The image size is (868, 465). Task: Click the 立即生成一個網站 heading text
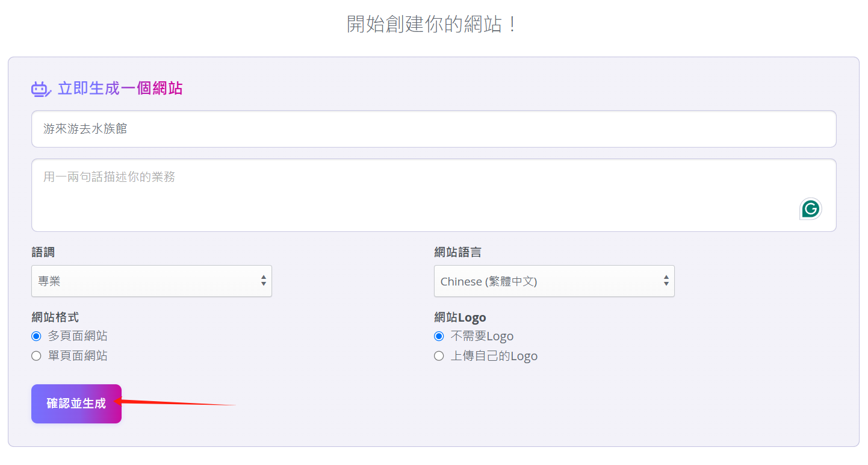120,89
